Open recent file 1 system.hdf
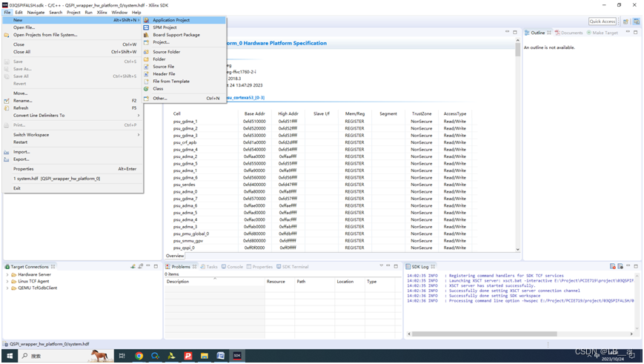Screen dimensions: 644x364 73,179
